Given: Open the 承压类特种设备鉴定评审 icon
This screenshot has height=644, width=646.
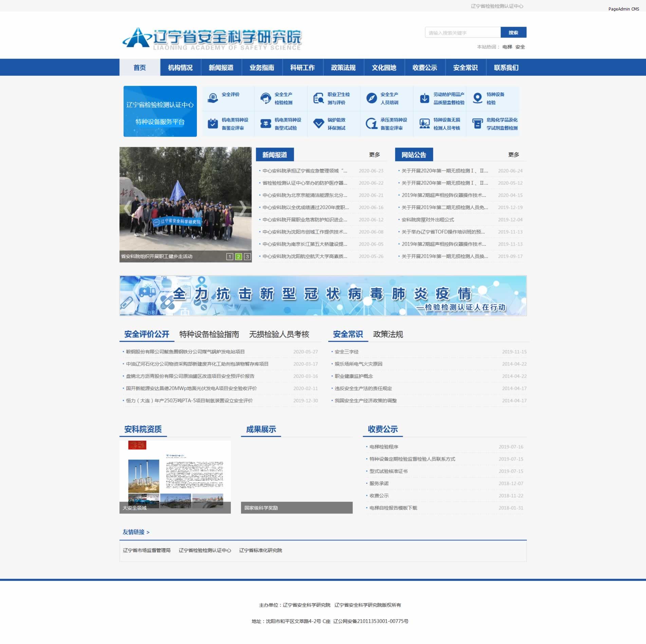Looking at the screenshot, I should coord(371,124).
